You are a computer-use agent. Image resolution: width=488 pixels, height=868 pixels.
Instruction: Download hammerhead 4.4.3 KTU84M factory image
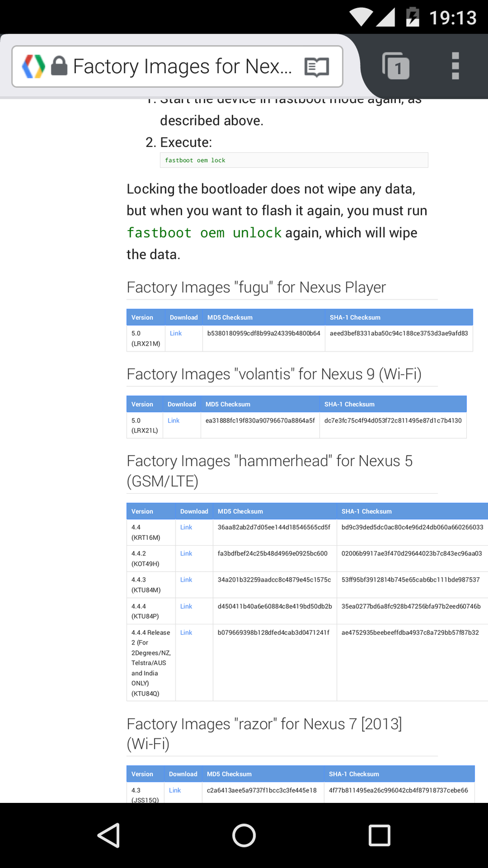[186, 580]
